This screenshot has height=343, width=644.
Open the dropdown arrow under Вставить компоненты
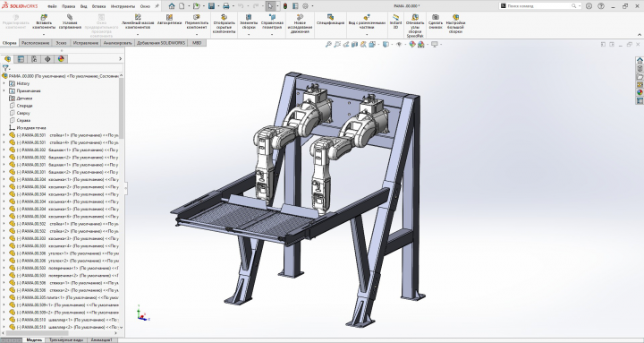(44, 34)
